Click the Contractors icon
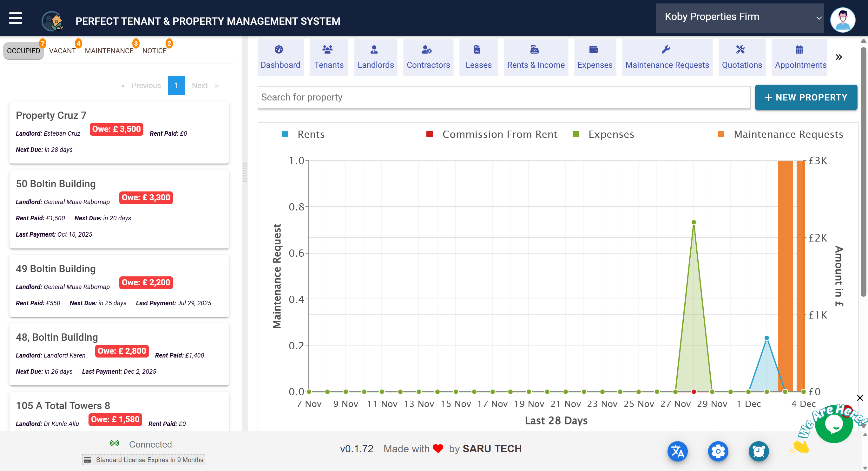This screenshot has height=471, width=868. (x=428, y=56)
